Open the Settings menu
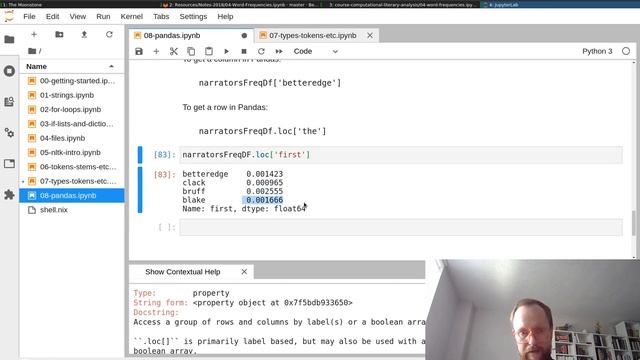 [193, 17]
